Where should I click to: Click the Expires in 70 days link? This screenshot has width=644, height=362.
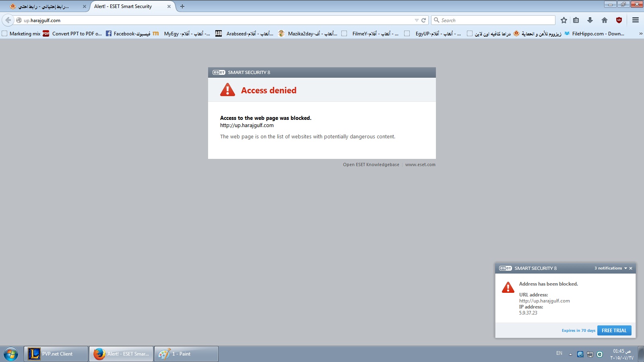tap(578, 331)
